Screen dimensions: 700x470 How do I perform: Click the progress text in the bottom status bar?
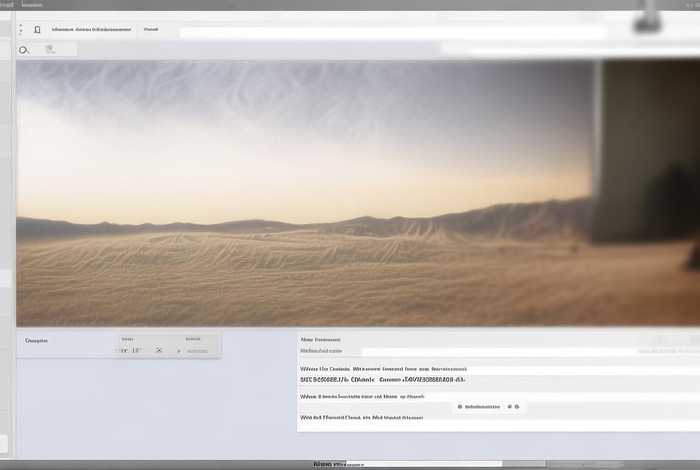click(332, 464)
